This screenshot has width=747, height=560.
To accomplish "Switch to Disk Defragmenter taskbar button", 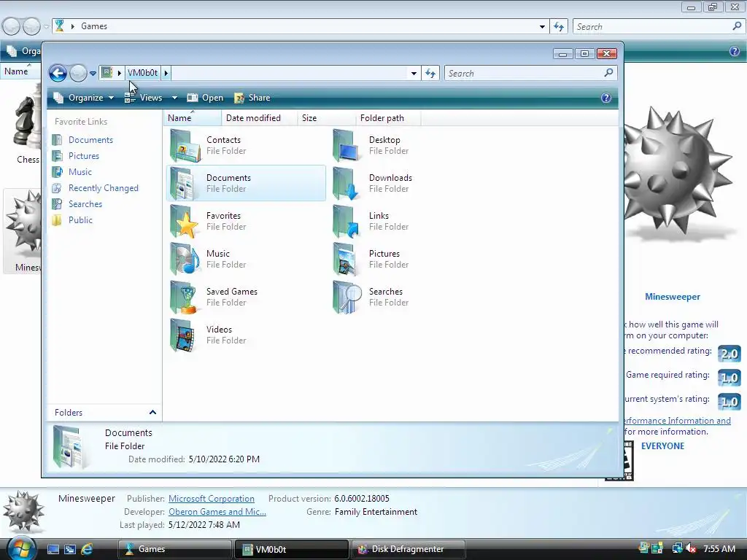I will pos(409,549).
